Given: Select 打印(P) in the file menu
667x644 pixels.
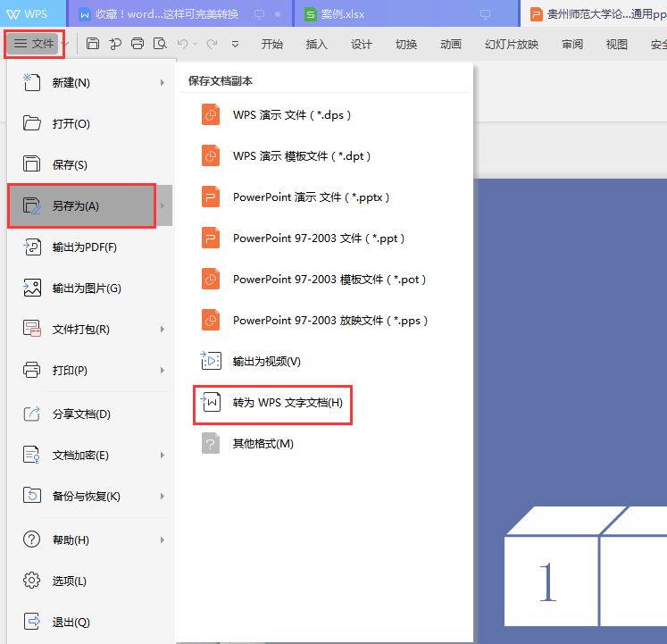Looking at the screenshot, I should [x=90, y=371].
